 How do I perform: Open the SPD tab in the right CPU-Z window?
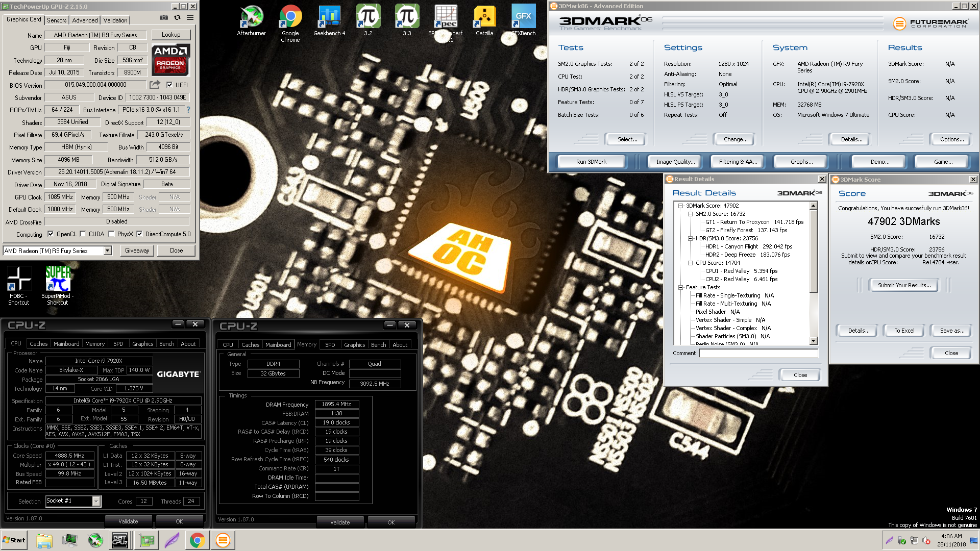point(330,345)
